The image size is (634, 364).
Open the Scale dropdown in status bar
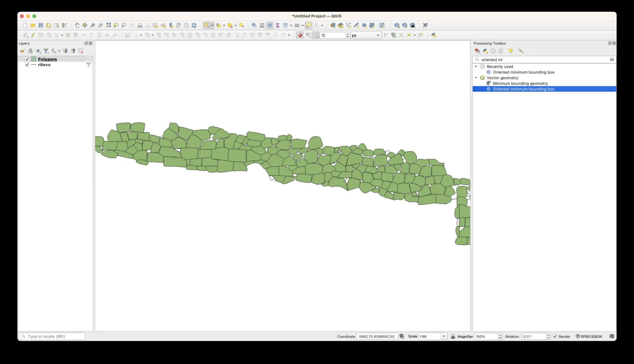tap(444, 336)
